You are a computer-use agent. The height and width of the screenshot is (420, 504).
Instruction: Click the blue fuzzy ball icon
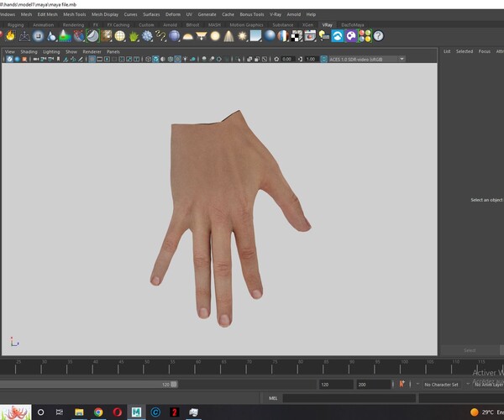coord(147,36)
